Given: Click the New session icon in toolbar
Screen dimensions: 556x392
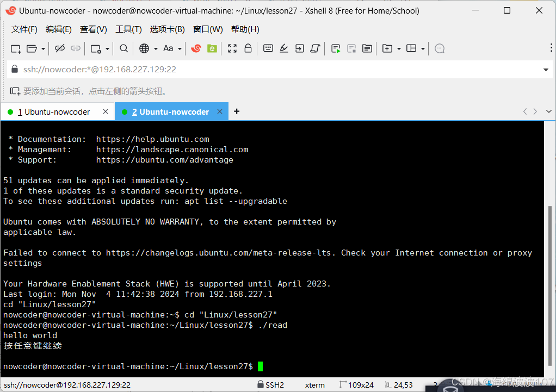Looking at the screenshot, I should [x=16, y=48].
